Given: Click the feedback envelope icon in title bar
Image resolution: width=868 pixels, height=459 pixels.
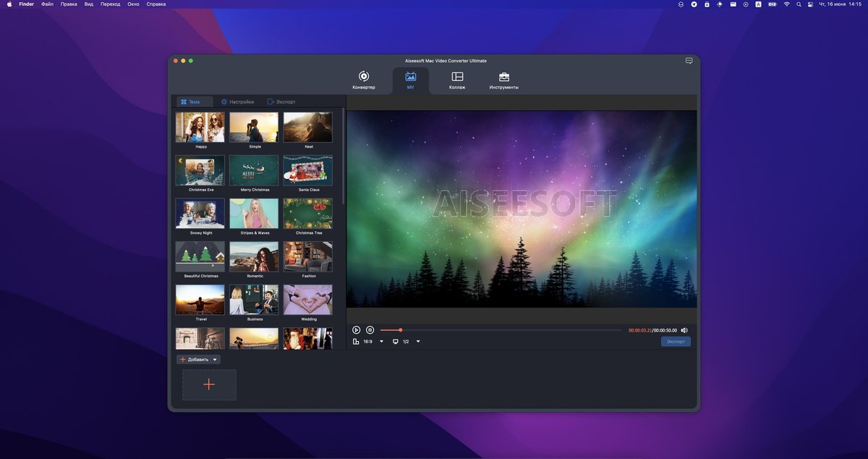Looking at the screenshot, I should click(x=688, y=61).
